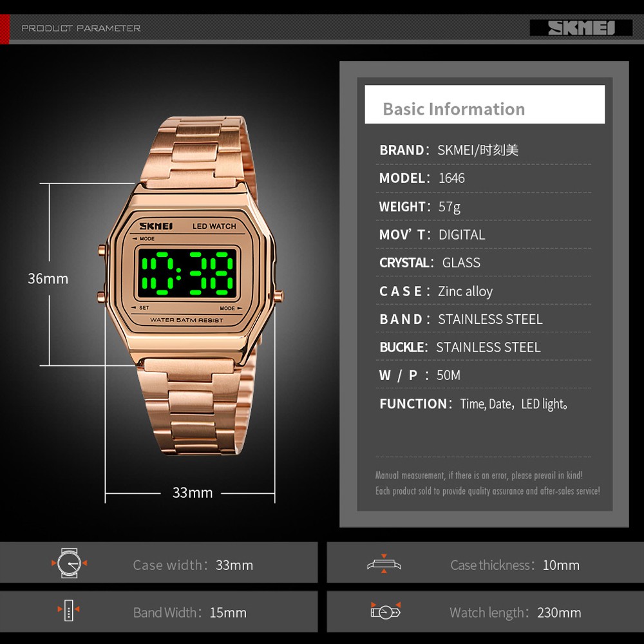Click the FUNCTION: Time, Date, LED light row

(x=473, y=404)
